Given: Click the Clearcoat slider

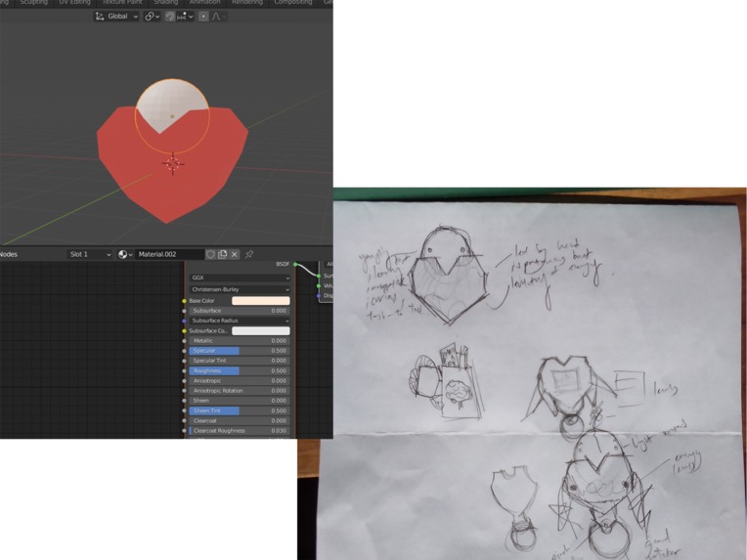Looking at the screenshot, I should pyautogui.click(x=240, y=421).
